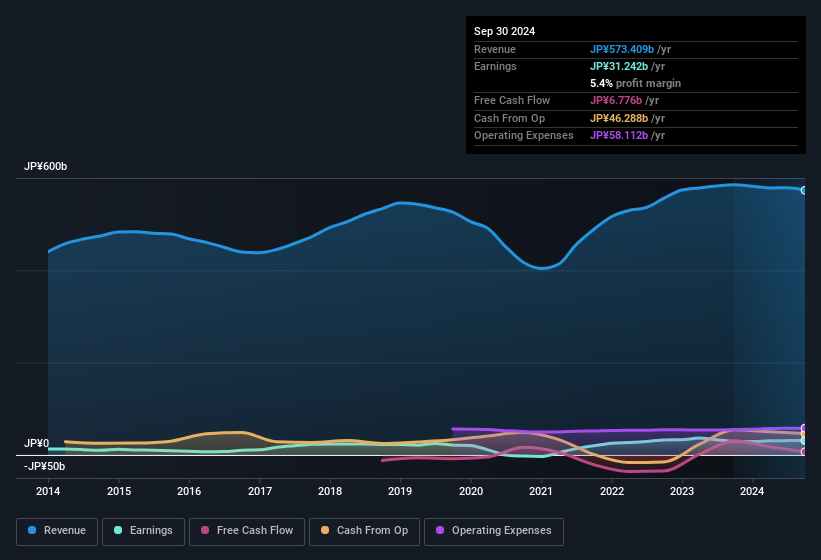The width and height of the screenshot is (821, 560).
Task: Click the 2023 x-axis label
Action: 682,491
